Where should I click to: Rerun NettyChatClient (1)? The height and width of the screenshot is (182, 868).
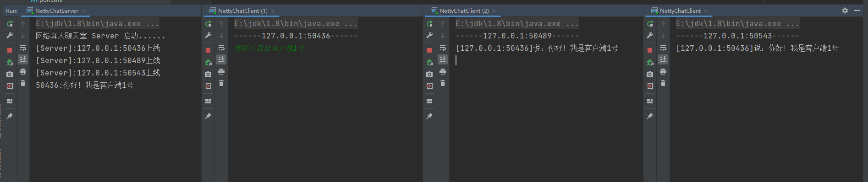click(208, 24)
